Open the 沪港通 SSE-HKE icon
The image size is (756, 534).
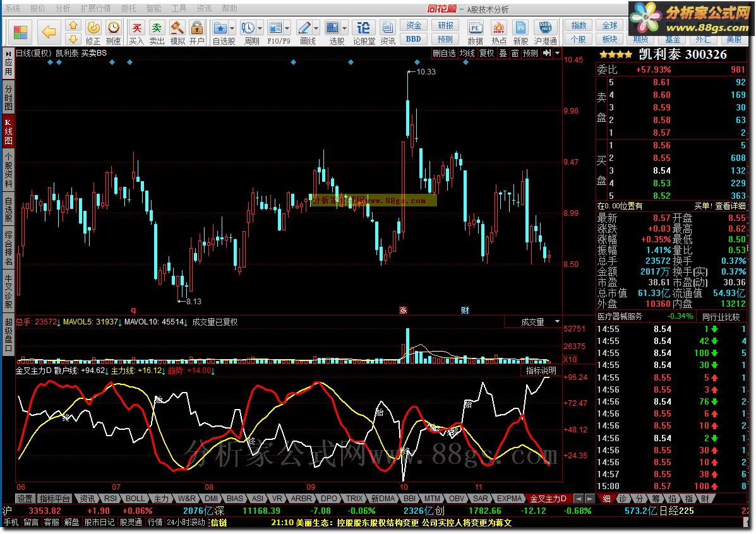545,33
